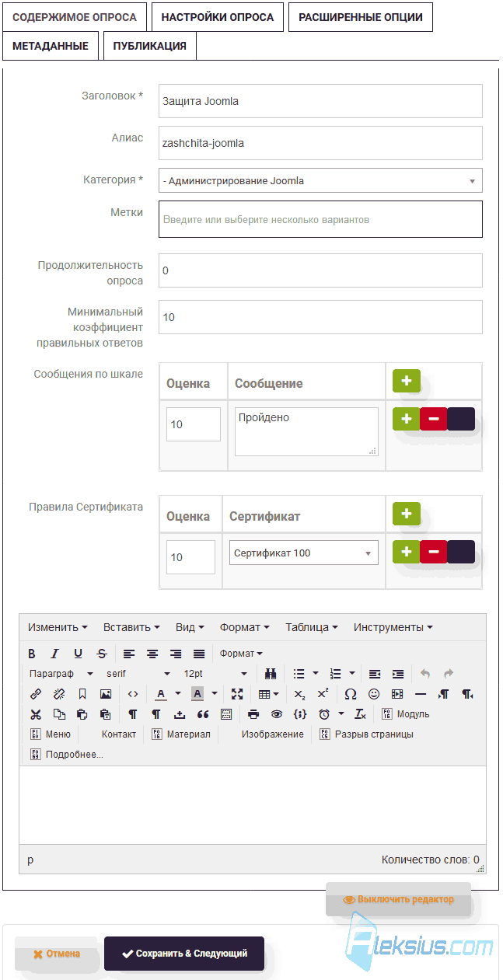Click Модуль editor button

[406, 714]
